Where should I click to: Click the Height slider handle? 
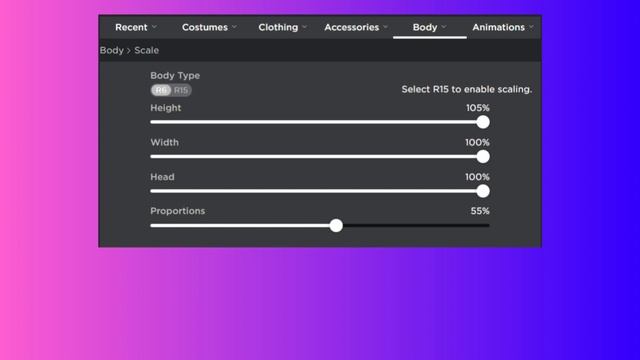pos(483,122)
